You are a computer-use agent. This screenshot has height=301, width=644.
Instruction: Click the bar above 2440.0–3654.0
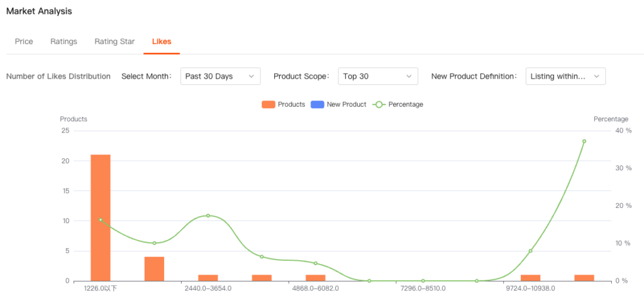(x=208, y=278)
